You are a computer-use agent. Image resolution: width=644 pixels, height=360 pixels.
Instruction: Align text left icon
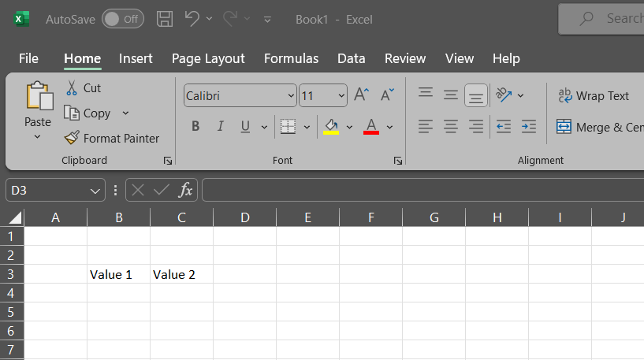(x=426, y=126)
